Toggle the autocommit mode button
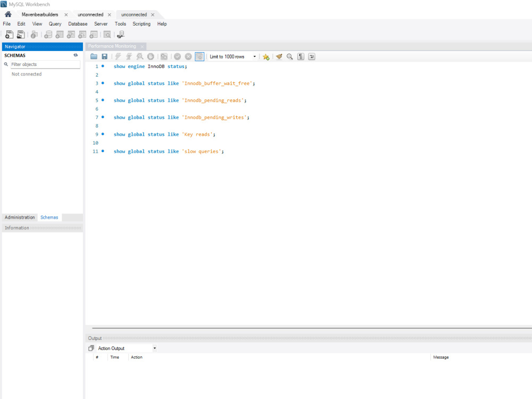 (199, 57)
